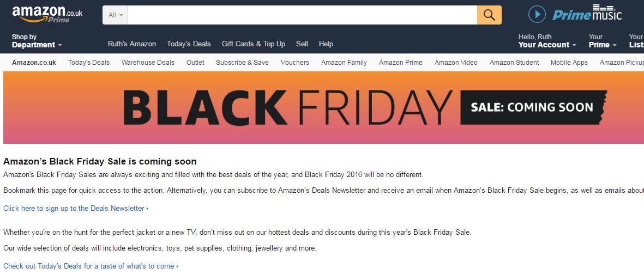Screen dimensions: 644x274
Task: Go to Amazon Video tab
Action: pyautogui.click(x=456, y=63)
